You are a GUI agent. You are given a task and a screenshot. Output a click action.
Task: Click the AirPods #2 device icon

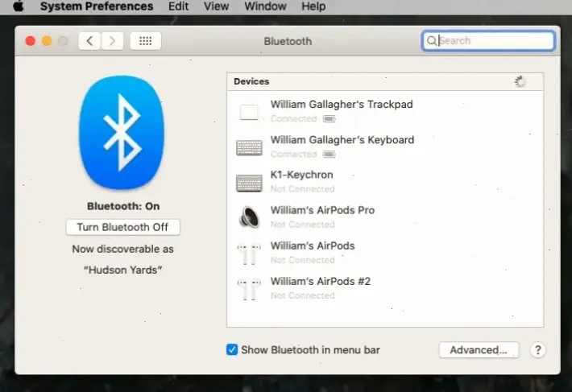(249, 288)
